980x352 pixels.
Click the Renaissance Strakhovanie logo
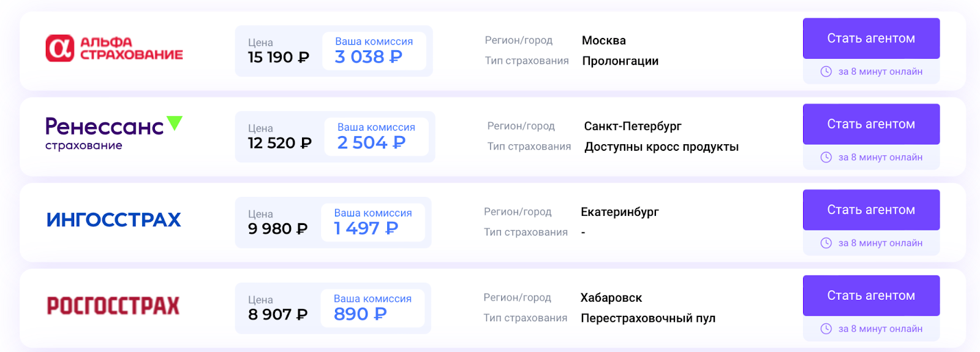(114, 133)
